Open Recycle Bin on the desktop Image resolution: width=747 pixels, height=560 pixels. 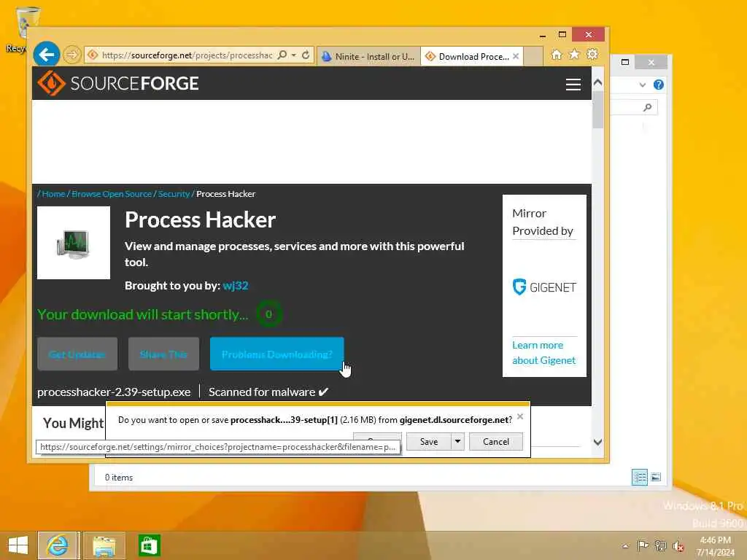pyautogui.click(x=26, y=28)
